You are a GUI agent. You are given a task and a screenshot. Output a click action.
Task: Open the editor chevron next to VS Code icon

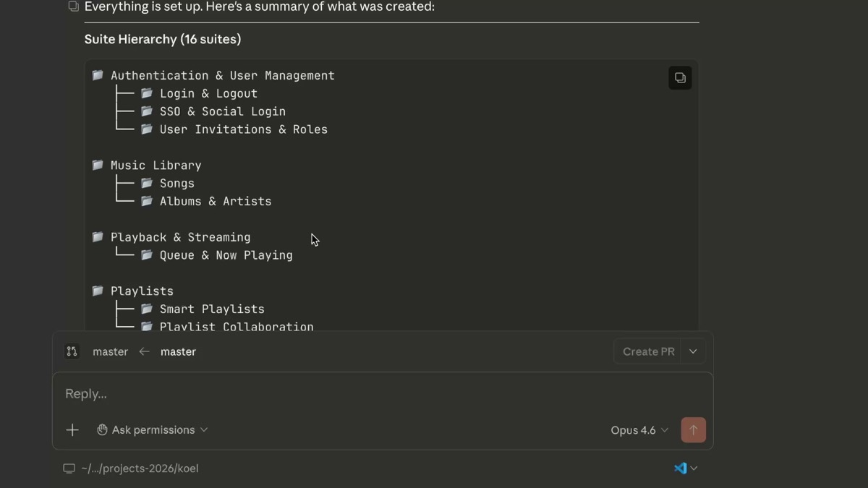[694, 468]
